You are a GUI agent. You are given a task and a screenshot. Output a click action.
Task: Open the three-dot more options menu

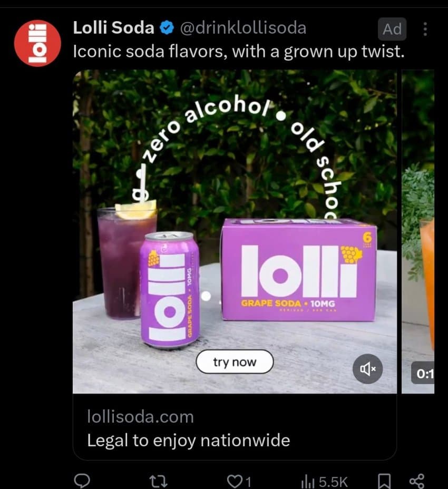coord(425,29)
